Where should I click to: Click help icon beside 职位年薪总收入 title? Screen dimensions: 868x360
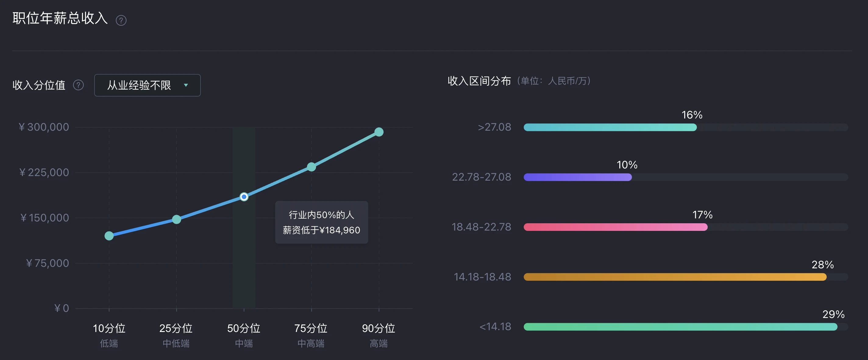click(121, 20)
